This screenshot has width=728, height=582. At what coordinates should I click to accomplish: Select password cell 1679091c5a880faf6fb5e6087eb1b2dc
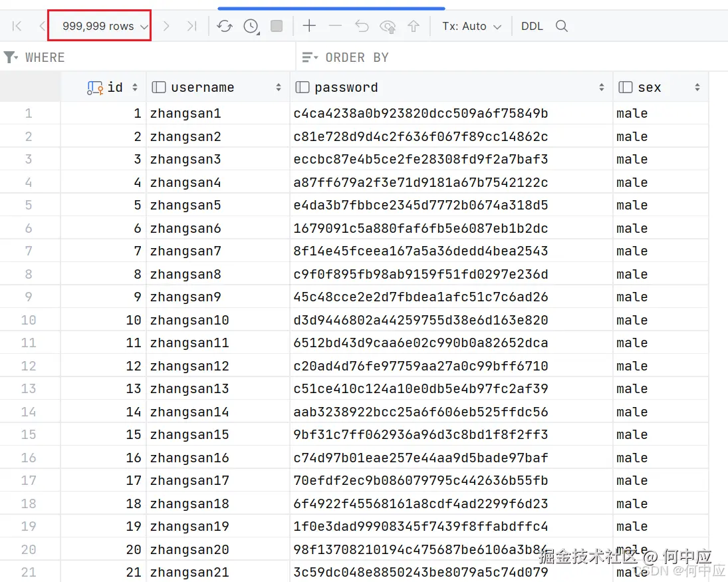click(451, 229)
